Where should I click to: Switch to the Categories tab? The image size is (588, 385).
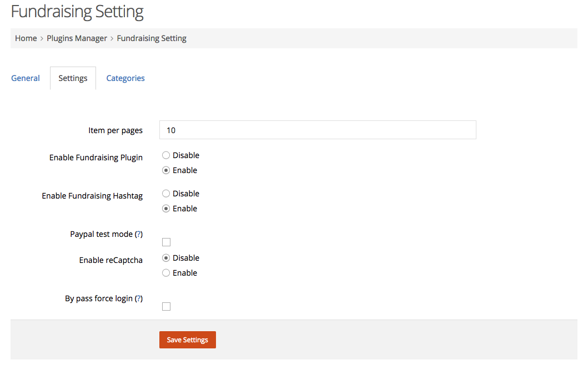pyautogui.click(x=125, y=78)
